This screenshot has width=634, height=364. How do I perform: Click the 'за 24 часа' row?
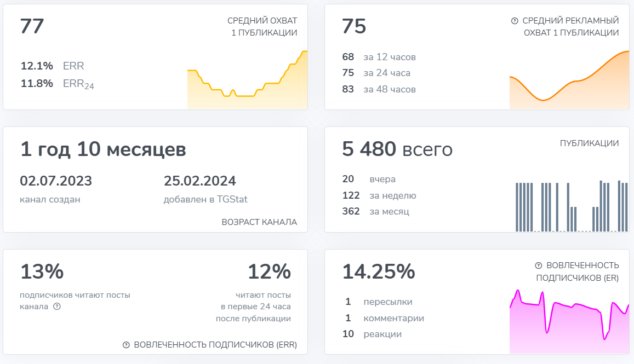376,73
